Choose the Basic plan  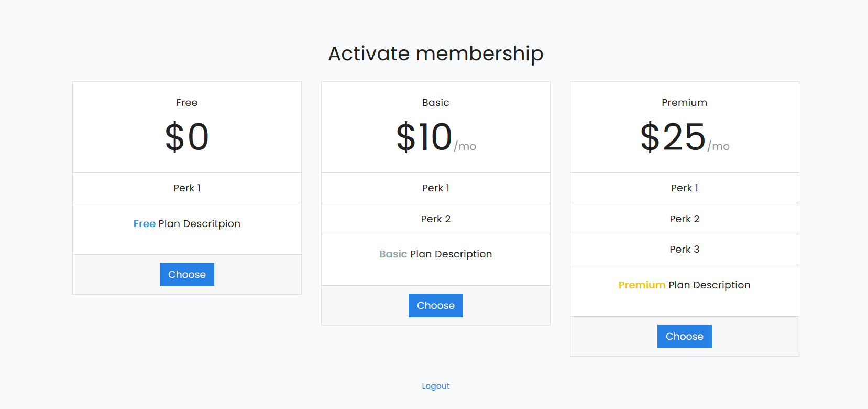click(x=436, y=305)
